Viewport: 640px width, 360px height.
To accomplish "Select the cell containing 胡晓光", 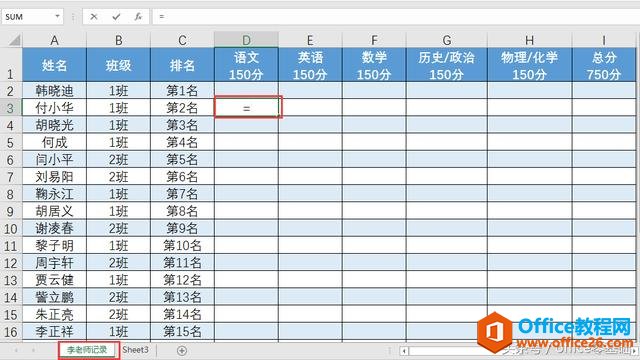I will (x=54, y=125).
